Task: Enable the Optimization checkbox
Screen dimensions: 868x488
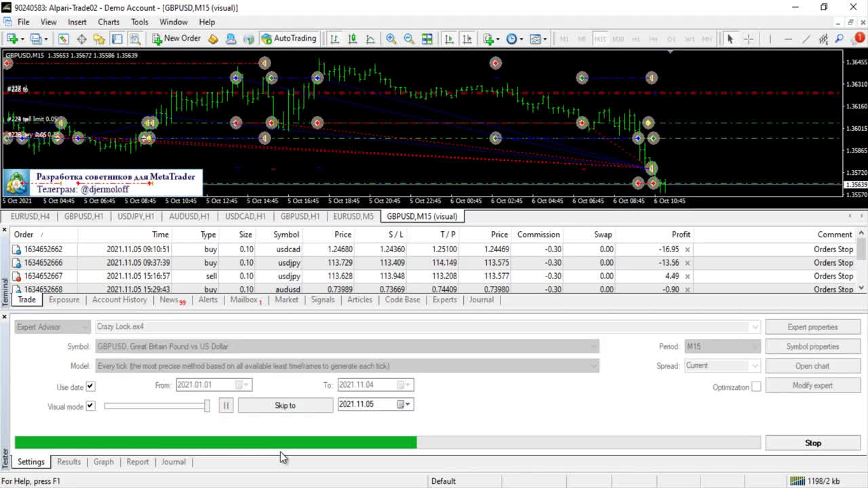Action: point(756,387)
